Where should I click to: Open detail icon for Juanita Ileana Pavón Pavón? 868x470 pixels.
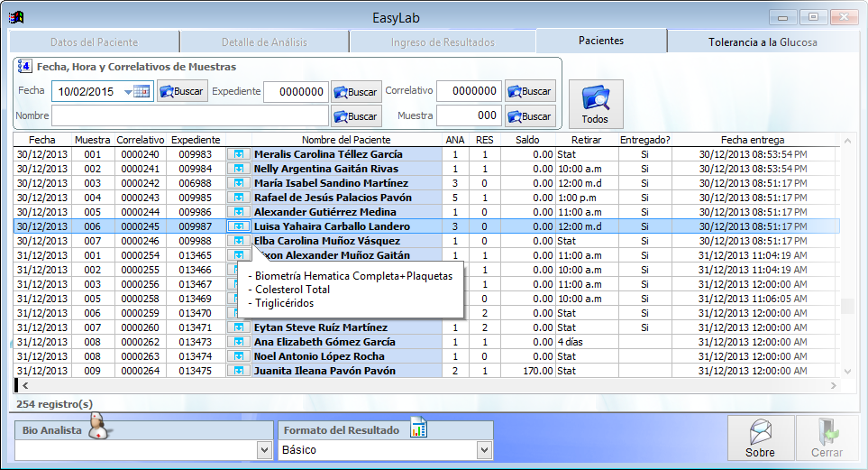point(239,371)
